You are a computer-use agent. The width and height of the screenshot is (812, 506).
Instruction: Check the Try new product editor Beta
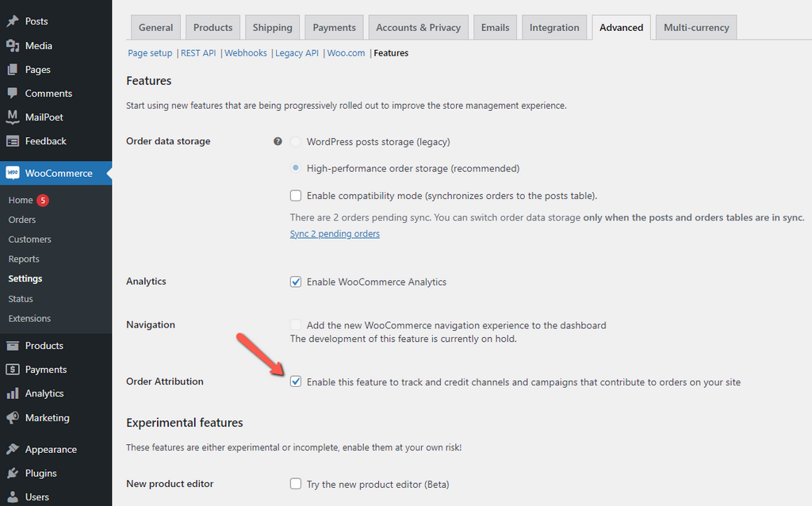coord(296,484)
